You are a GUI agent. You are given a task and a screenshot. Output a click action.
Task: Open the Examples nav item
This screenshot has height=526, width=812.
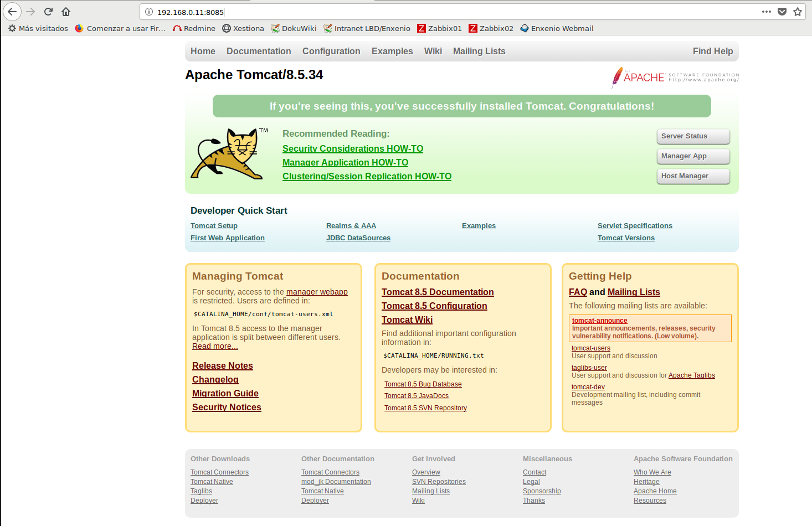[392, 51]
